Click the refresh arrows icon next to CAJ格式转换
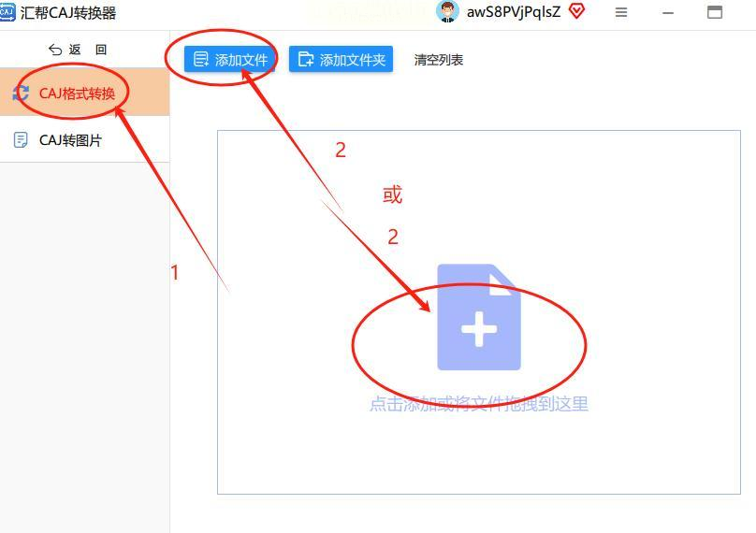 (x=21, y=93)
